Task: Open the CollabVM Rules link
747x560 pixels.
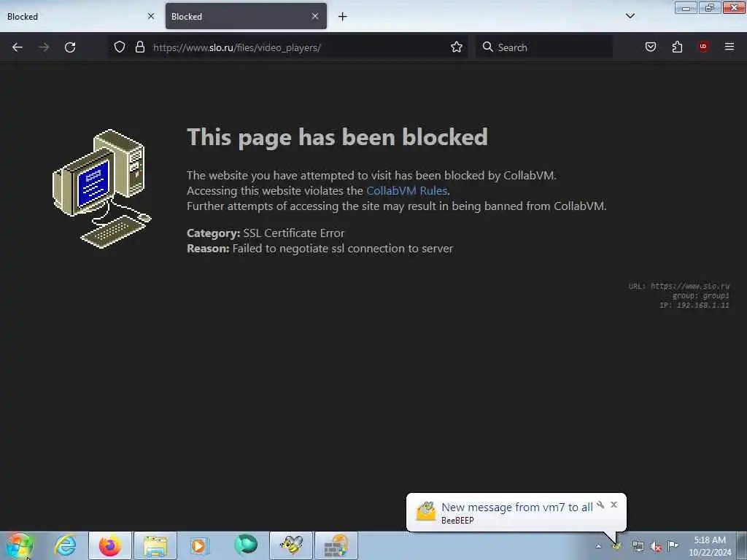Action: [406, 190]
